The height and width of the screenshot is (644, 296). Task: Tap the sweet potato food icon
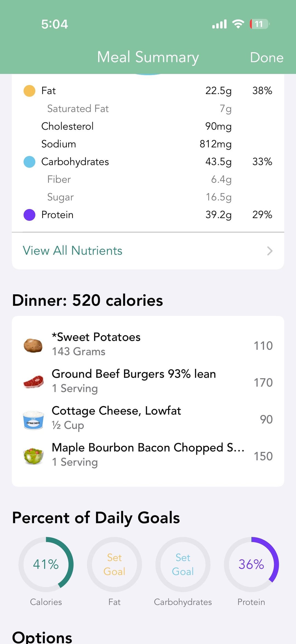(33, 345)
